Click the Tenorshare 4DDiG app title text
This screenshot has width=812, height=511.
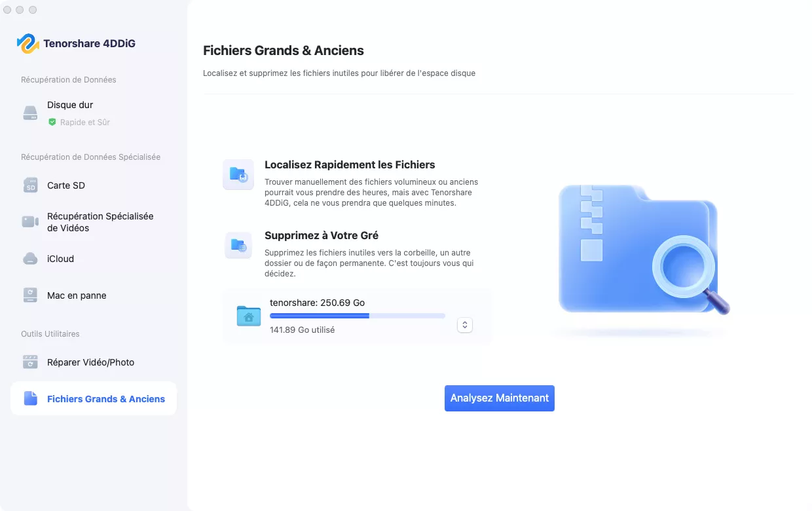pyautogui.click(x=90, y=44)
